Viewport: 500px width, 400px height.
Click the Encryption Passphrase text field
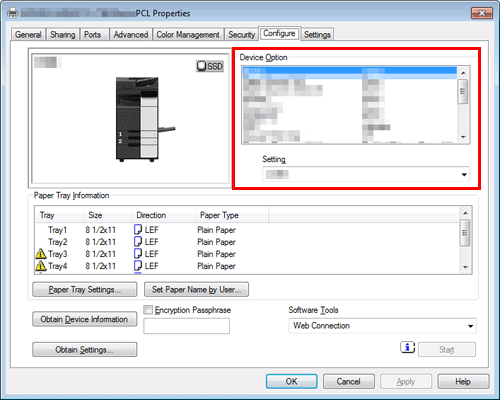[186, 326]
